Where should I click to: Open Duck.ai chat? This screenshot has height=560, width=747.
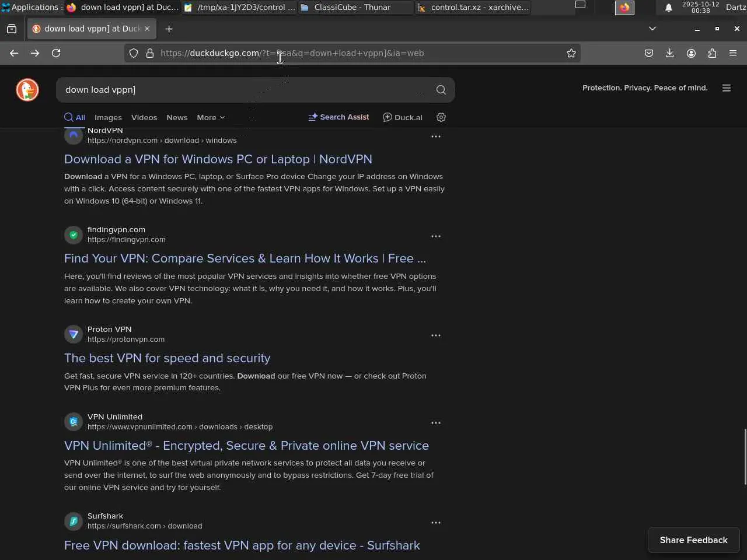pyautogui.click(x=403, y=117)
